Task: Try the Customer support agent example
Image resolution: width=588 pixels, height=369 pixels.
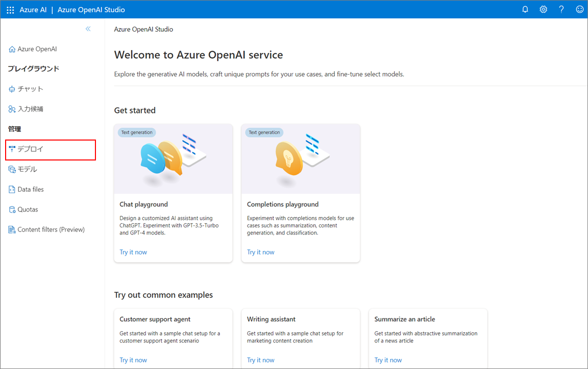Action: 133,360
